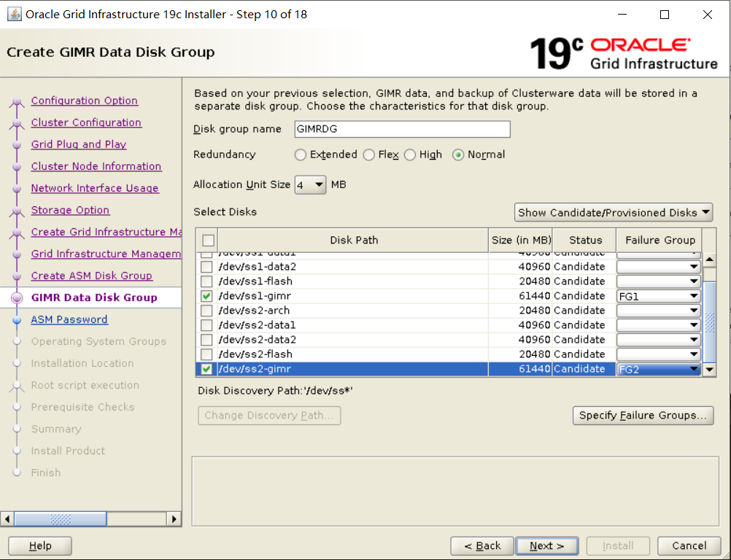Click the disk table vertical scrollbar thumb
Screen dimensions: 731x560
[x=709, y=322]
